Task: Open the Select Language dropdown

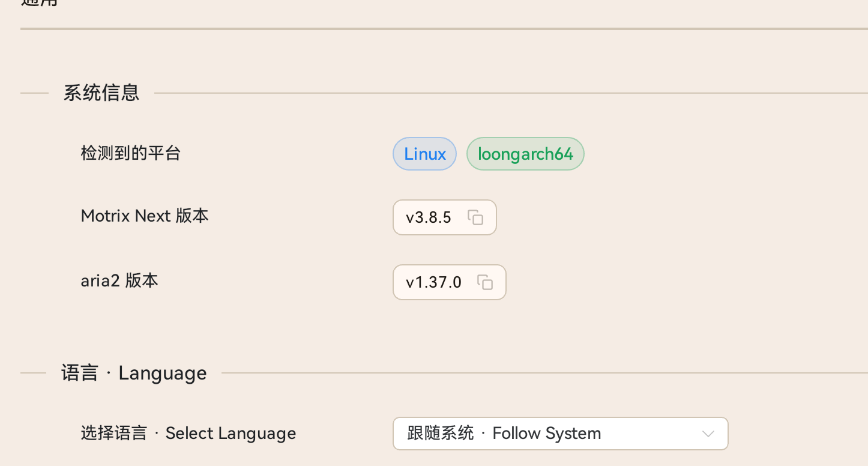Action: (560, 434)
